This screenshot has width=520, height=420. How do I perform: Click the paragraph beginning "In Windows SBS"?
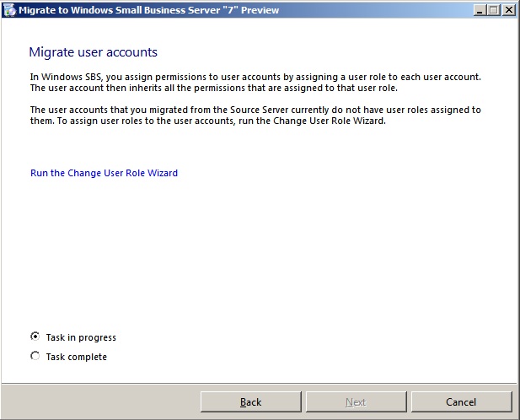[x=255, y=83]
